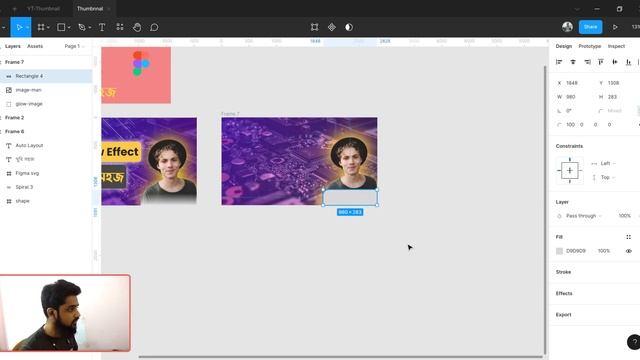This screenshot has width=640, height=360.
Task: Add a new tab with plus icon
Action: (x=14, y=9)
